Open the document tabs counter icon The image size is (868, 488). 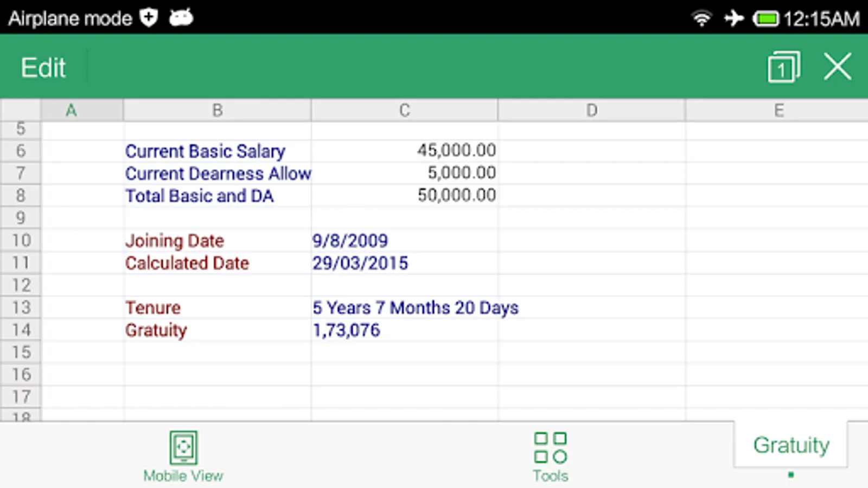[784, 67]
